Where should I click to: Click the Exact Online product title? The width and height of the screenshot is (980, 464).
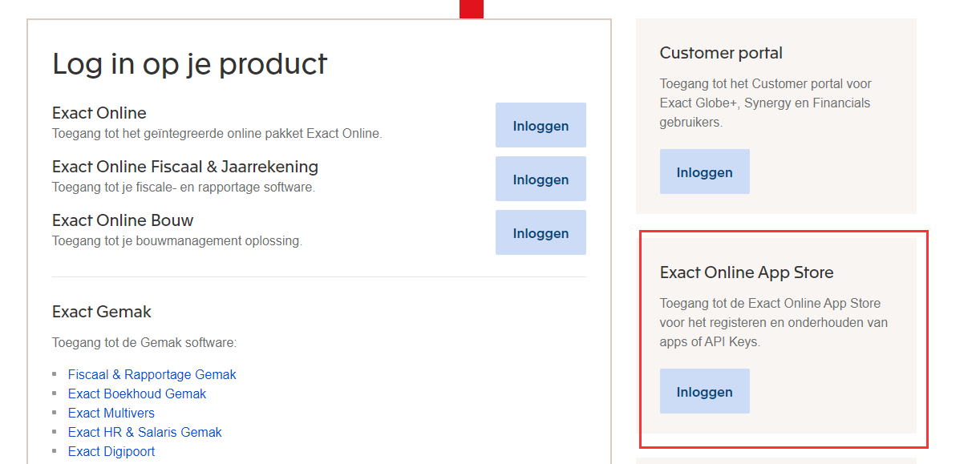[x=99, y=113]
